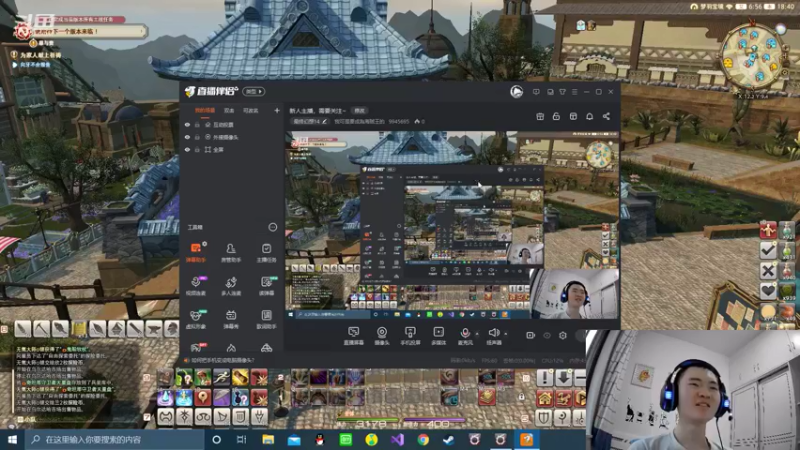
Task: Add a new scene with plus icon
Action: tap(277, 110)
